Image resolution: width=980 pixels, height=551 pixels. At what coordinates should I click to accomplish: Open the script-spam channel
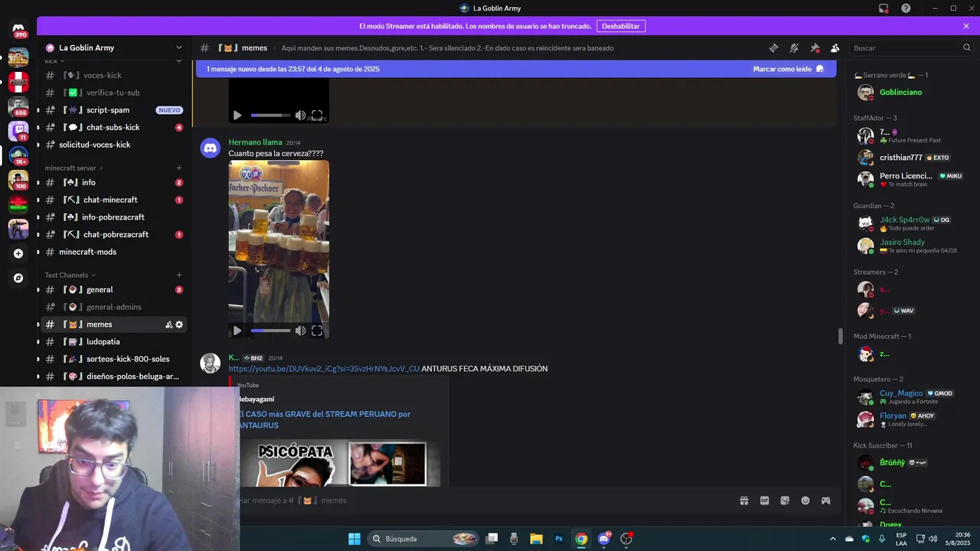(x=114, y=110)
